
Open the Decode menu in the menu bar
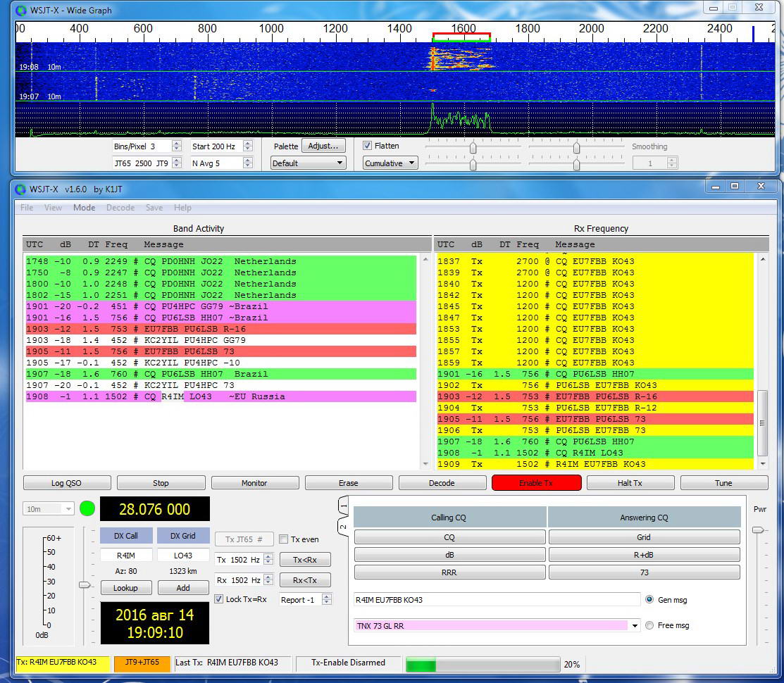click(x=120, y=207)
